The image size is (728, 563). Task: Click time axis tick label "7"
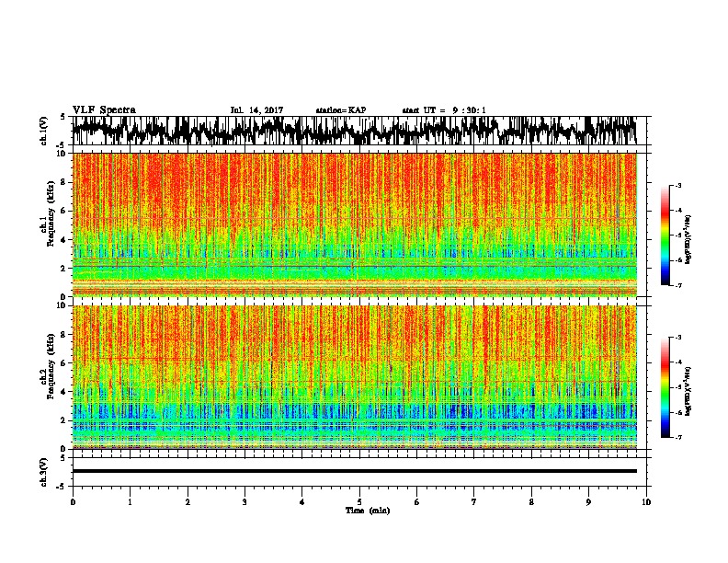pyautogui.click(x=474, y=502)
